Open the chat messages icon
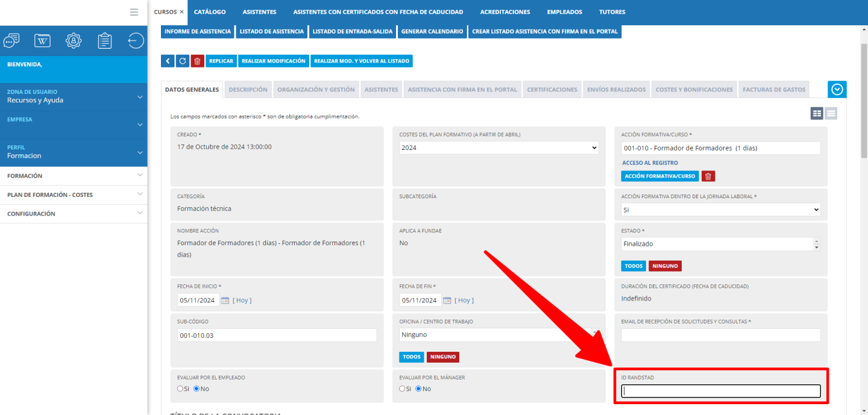 (x=11, y=40)
